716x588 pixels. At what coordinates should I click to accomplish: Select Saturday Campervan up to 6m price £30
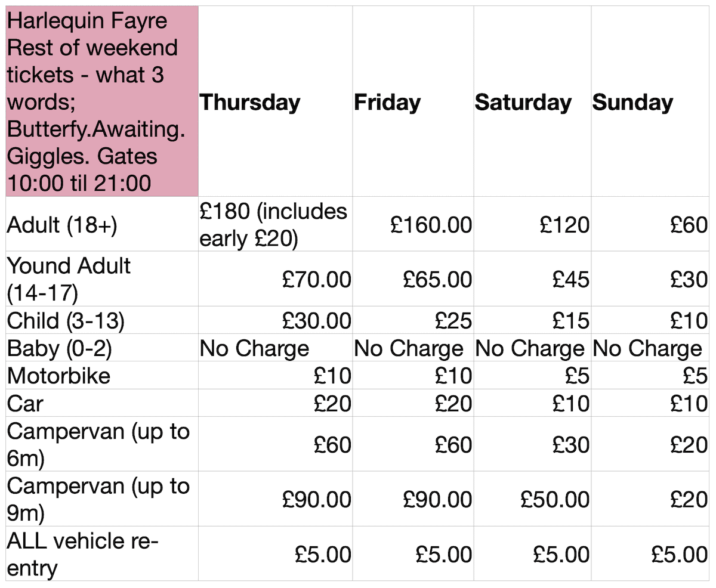click(x=532, y=444)
